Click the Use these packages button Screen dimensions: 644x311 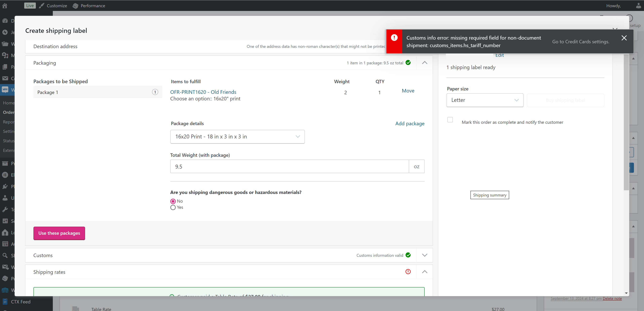(x=59, y=233)
